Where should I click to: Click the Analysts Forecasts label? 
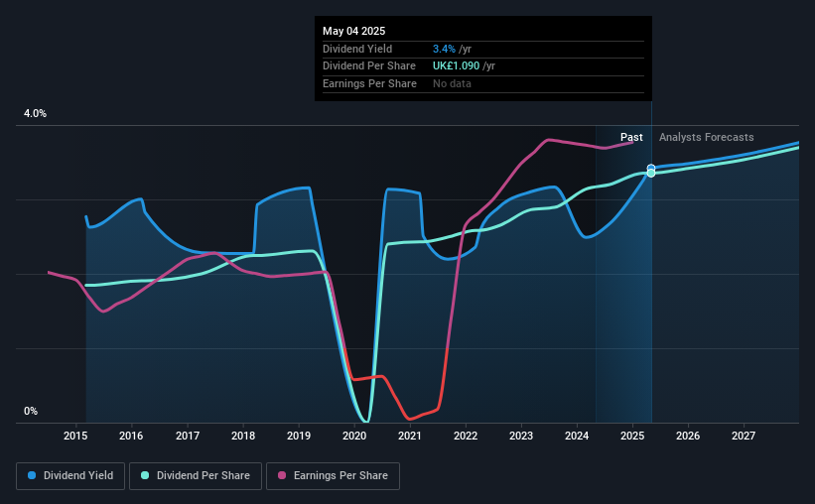point(707,137)
